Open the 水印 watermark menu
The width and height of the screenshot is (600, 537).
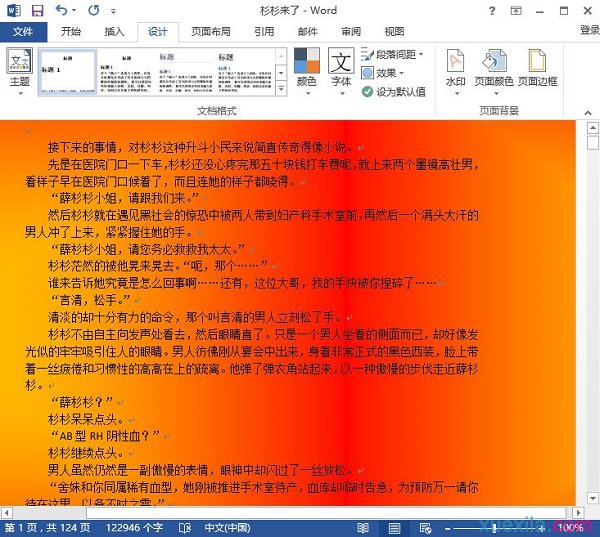455,72
